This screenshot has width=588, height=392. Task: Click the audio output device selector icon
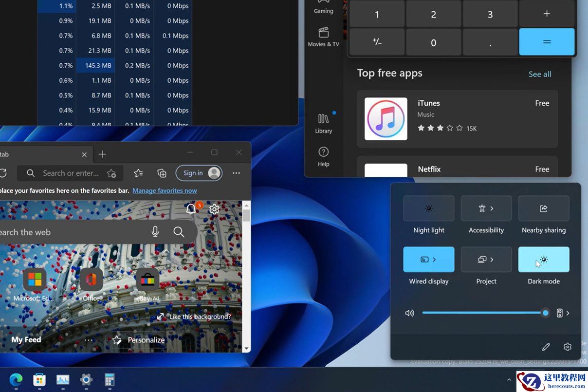[x=560, y=313]
